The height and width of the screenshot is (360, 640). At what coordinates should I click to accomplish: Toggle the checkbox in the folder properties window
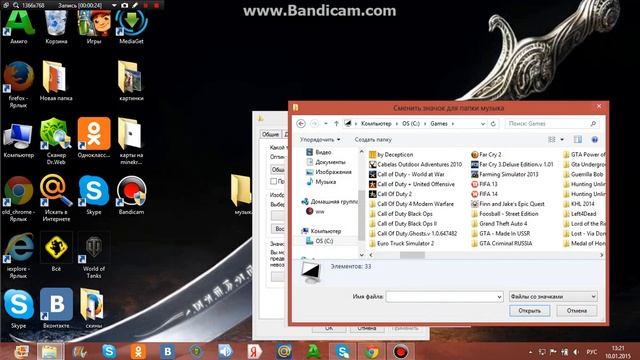[x=273, y=181]
